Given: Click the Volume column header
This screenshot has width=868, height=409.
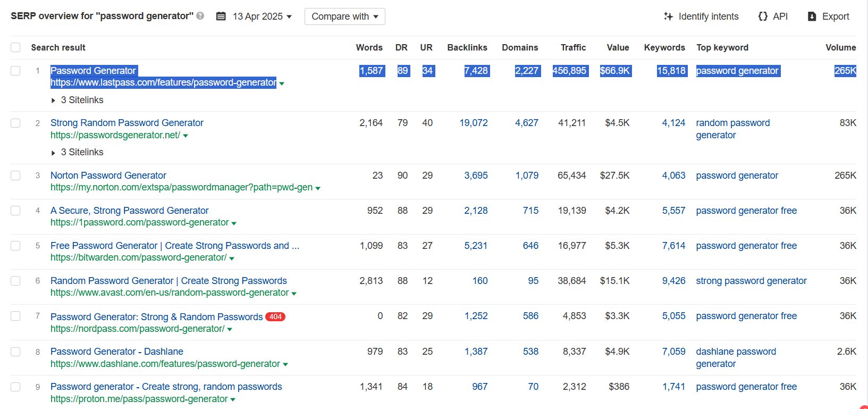Looking at the screenshot, I should 841,47.
